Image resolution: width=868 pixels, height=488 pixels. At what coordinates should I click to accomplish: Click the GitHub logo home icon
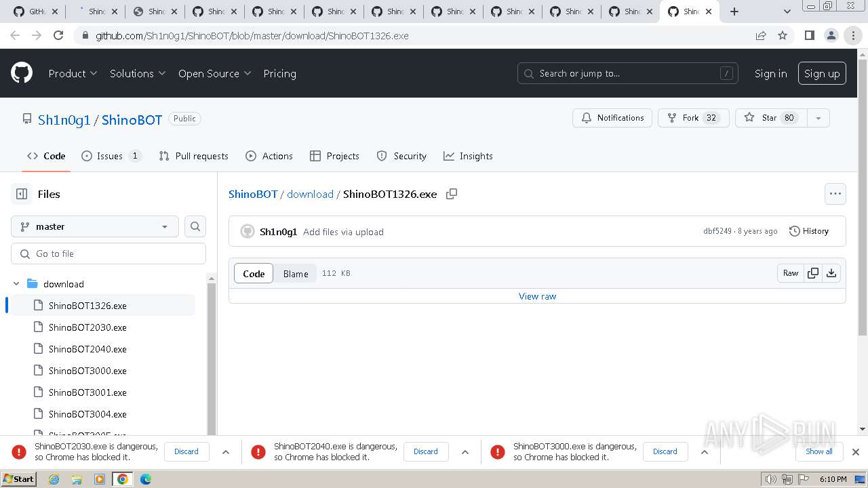pyautogui.click(x=22, y=73)
